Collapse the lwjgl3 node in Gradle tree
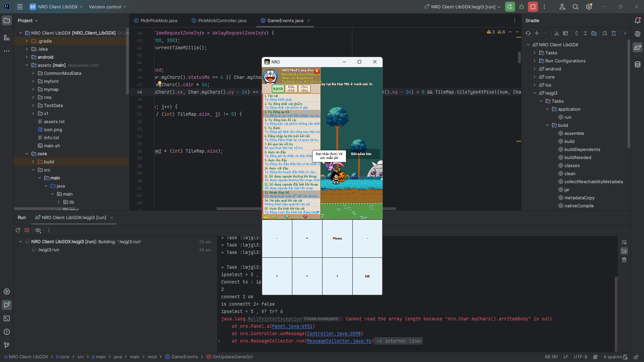This screenshot has width=644, height=362. tap(535, 93)
